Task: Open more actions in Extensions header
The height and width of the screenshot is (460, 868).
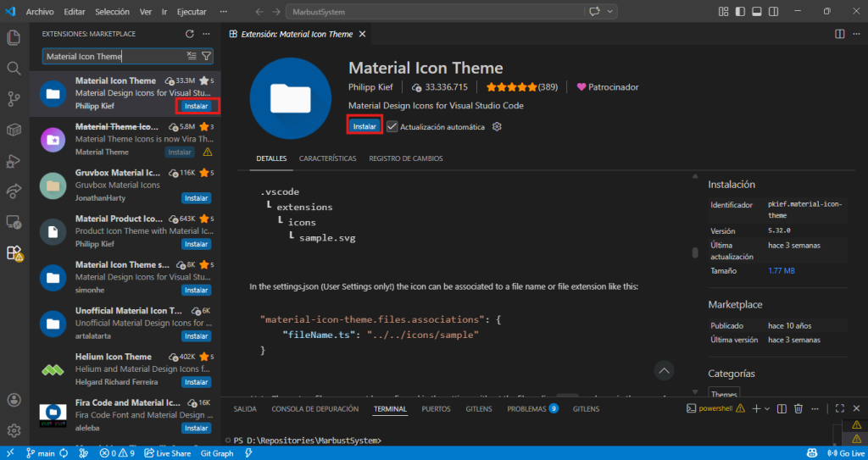Action: pyautogui.click(x=207, y=34)
